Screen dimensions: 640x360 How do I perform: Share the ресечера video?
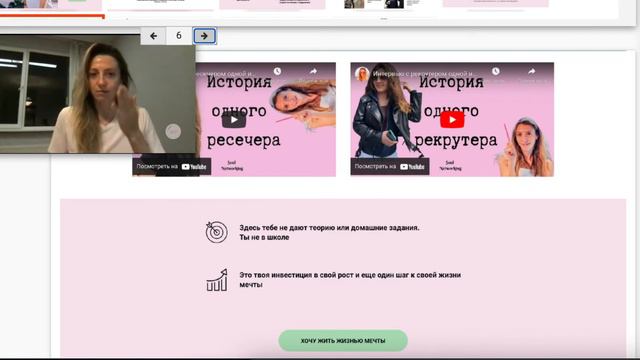pyautogui.click(x=313, y=71)
